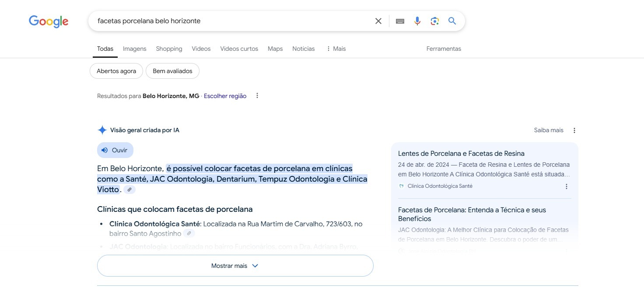Clear the search query with X icon
The width and height of the screenshot is (644, 295).
(378, 21)
